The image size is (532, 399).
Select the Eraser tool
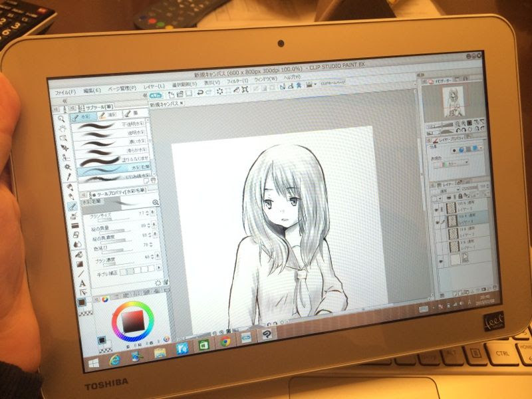[x=76, y=235]
